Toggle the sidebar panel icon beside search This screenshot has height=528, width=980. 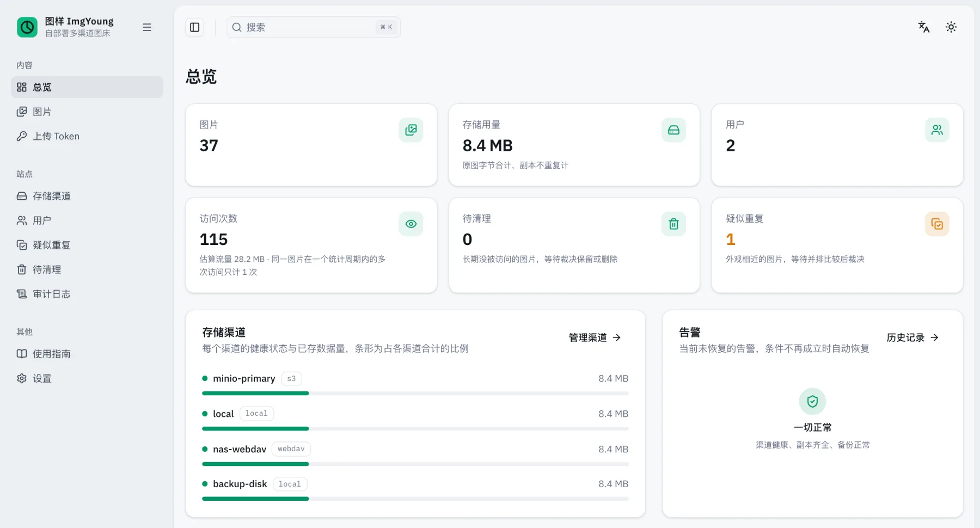195,27
